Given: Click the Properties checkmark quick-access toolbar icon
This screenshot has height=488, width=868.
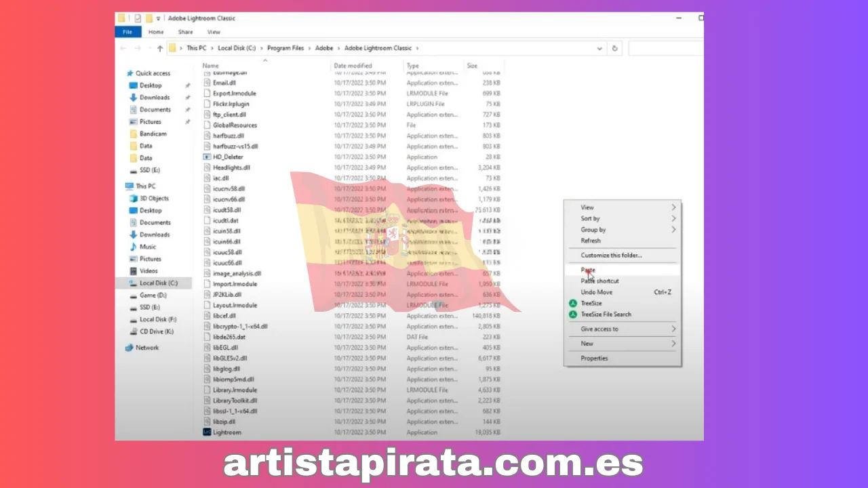Looking at the screenshot, I should (138, 18).
